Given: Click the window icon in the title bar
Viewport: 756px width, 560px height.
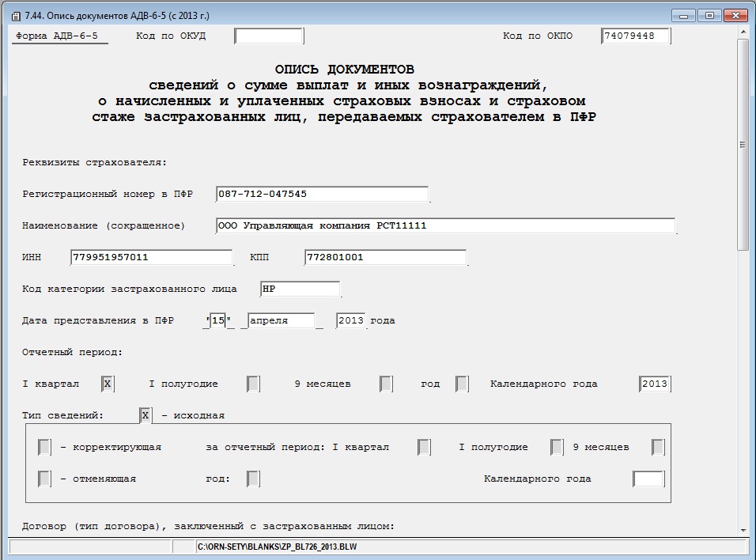Looking at the screenshot, I should coord(16,16).
